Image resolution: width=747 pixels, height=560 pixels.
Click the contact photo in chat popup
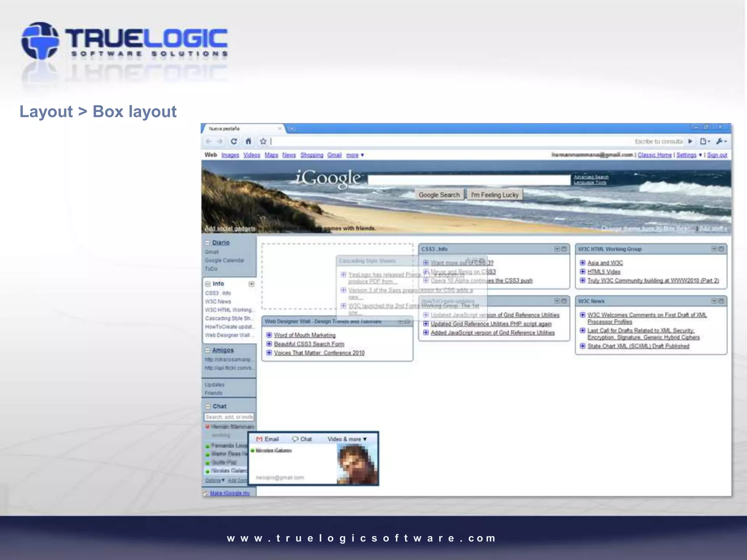click(x=356, y=464)
